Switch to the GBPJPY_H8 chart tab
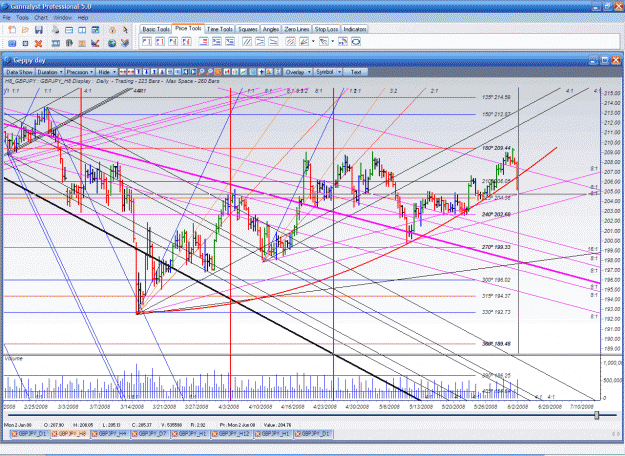The width and height of the screenshot is (625, 456). pos(71,434)
